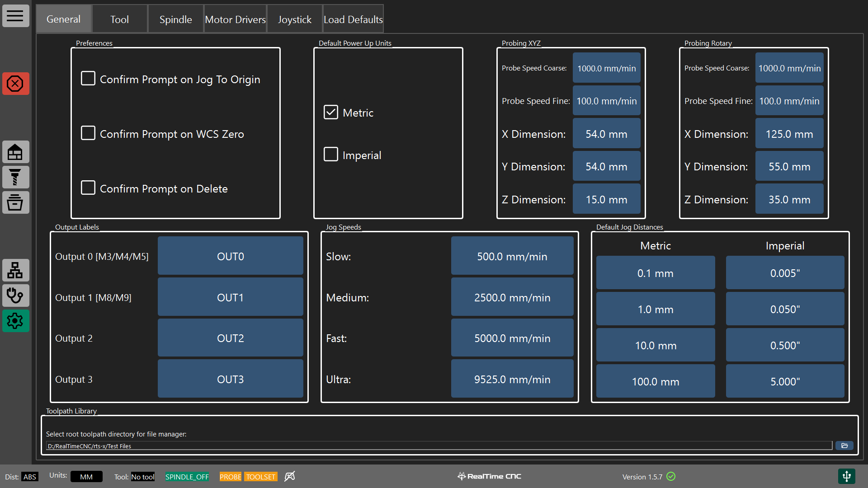Click the green settings gear icon
Viewport: 868px width, 488px height.
pyautogui.click(x=15, y=321)
